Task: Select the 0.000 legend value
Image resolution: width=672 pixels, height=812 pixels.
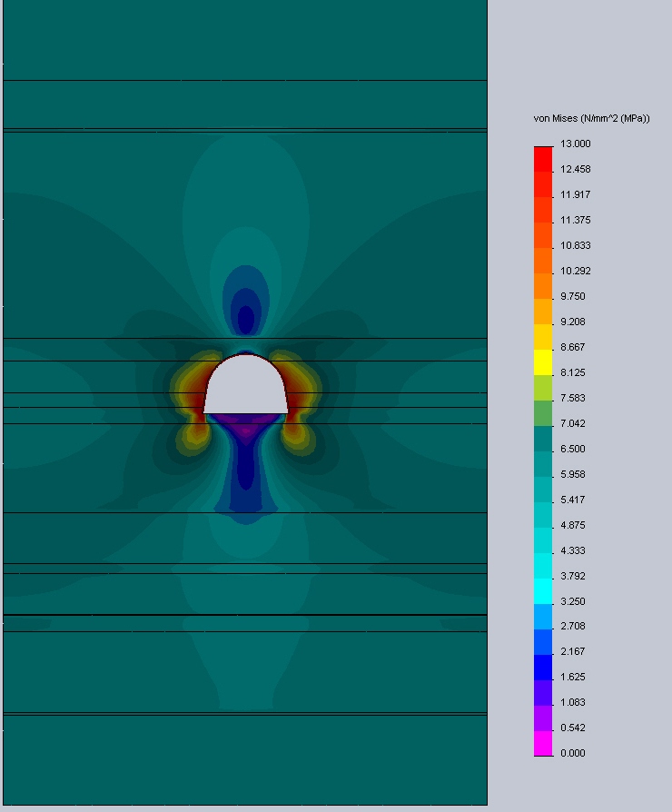Action: (573, 752)
